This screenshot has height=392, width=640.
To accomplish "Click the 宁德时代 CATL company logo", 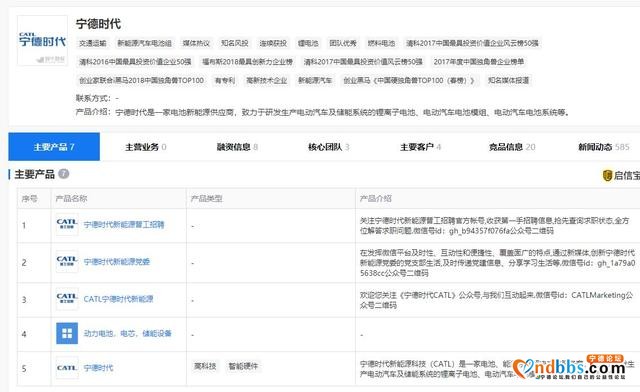I will pos(42,40).
